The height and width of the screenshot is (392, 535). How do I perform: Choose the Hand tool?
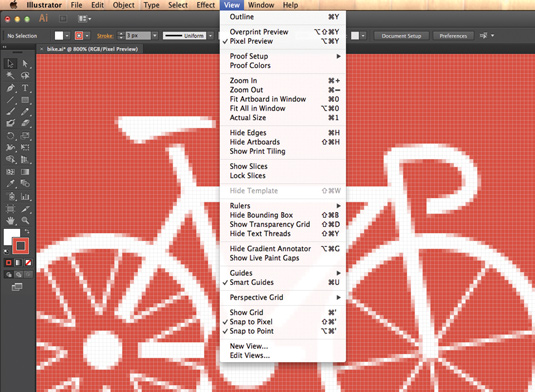point(10,220)
